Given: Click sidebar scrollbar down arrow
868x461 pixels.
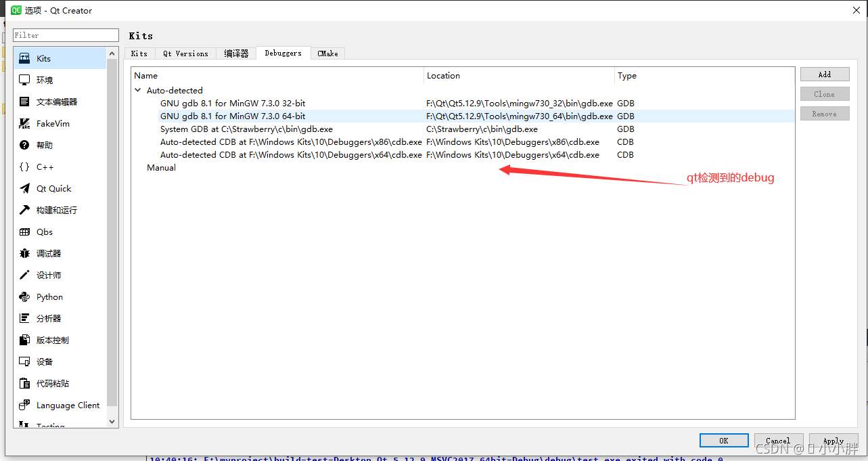Looking at the screenshot, I should [x=112, y=421].
